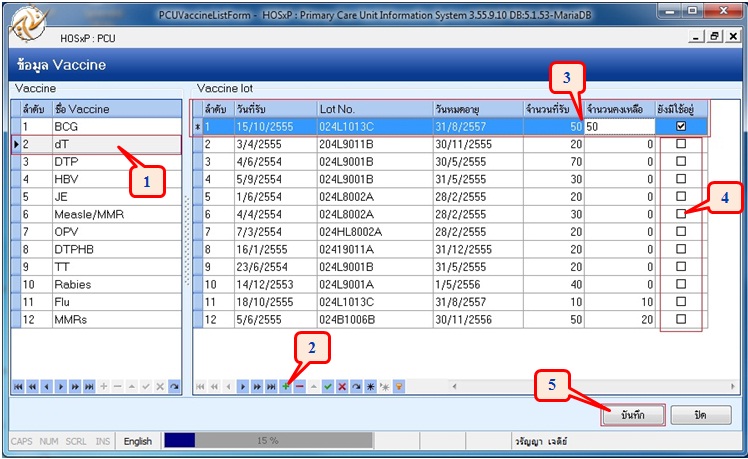Click the ปิด close button
The height and width of the screenshot is (459, 748).
(700, 415)
